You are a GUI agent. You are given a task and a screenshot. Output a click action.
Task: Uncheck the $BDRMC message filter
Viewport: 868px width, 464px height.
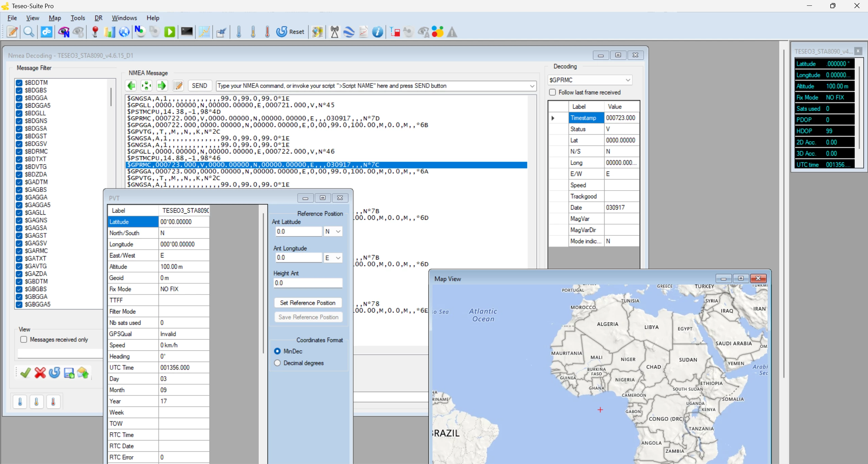pos(19,151)
